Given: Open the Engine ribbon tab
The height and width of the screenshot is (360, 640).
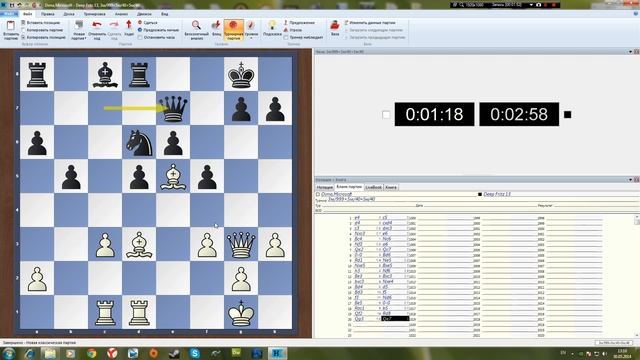Looking at the screenshot, I should coord(144,14).
